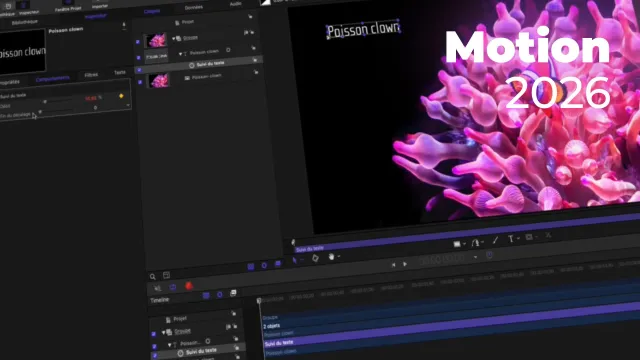Select the Text T tool
Screen dimensions: 640x360
(x=510, y=239)
